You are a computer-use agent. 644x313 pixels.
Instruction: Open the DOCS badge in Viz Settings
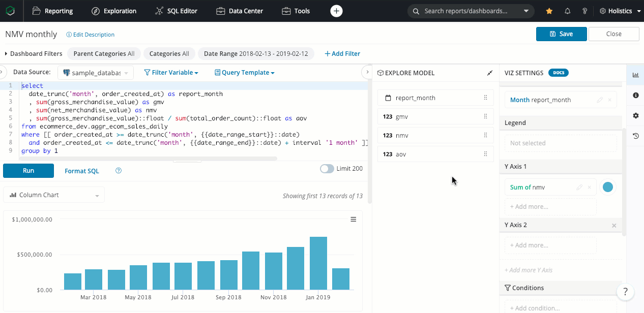pyautogui.click(x=559, y=73)
